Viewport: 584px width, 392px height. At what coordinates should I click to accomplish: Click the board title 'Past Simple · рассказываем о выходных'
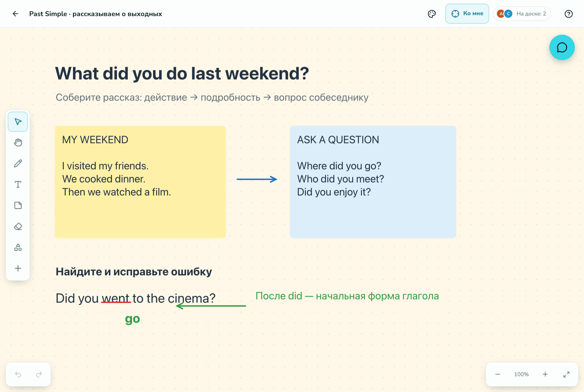(x=96, y=14)
